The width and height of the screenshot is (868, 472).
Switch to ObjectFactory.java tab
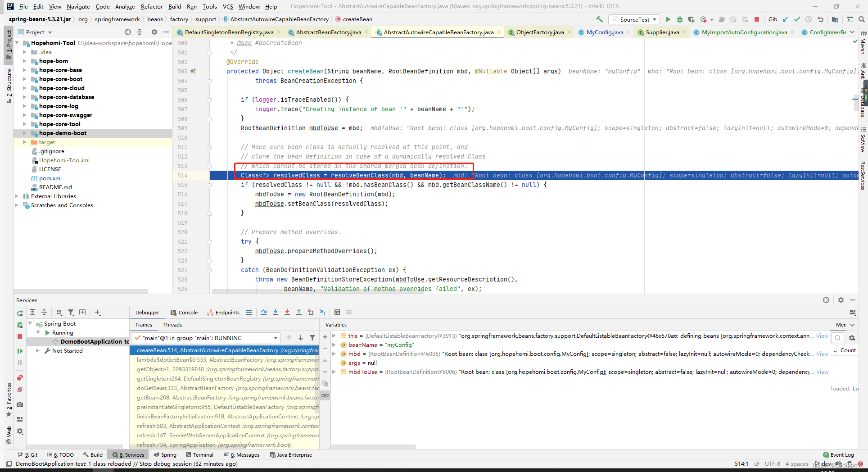point(540,32)
